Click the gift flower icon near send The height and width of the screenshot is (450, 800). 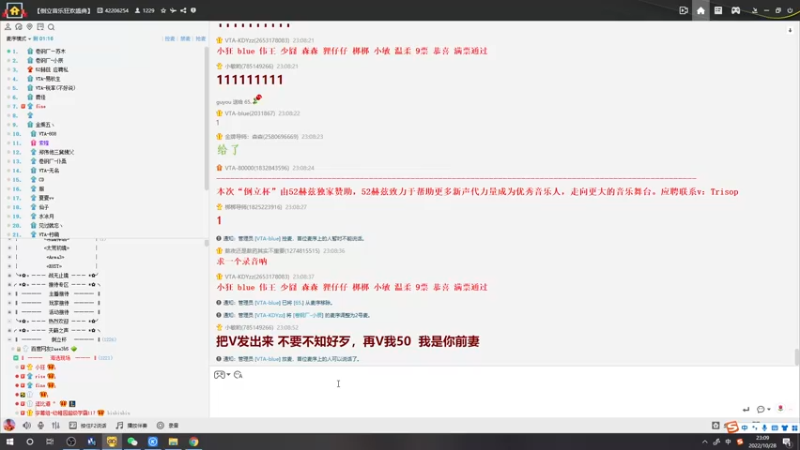click(x=780, y=408)
